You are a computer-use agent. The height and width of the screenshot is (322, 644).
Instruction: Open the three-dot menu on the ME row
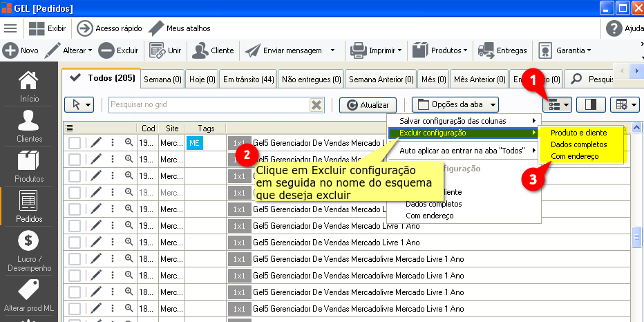112,142
